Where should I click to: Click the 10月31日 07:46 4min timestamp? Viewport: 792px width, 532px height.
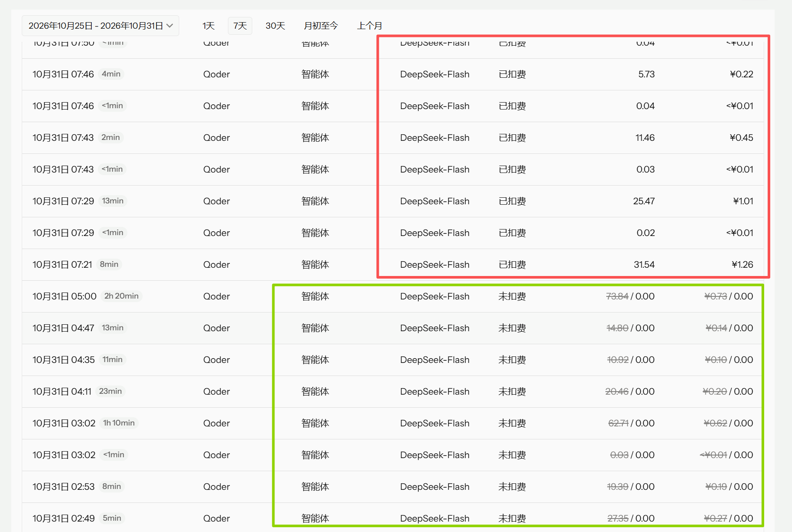pyautogui.click(x=63, y=74)
